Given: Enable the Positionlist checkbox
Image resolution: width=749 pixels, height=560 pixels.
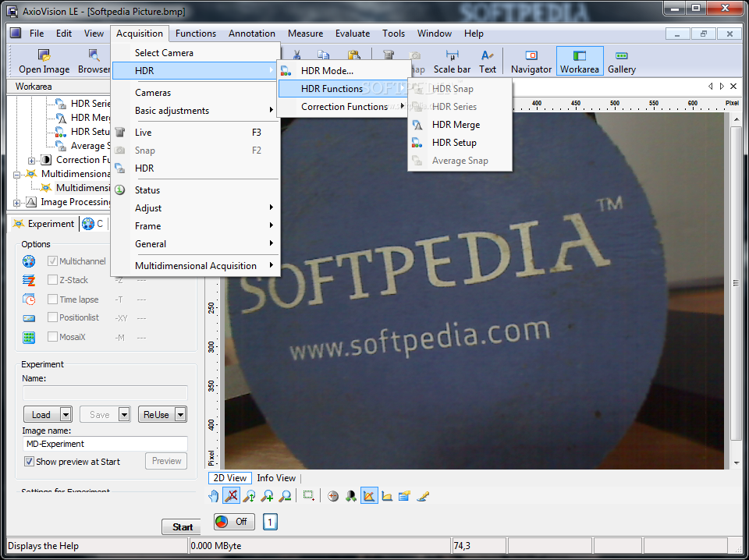Looking at the screenshot, I should click(52, 317).
